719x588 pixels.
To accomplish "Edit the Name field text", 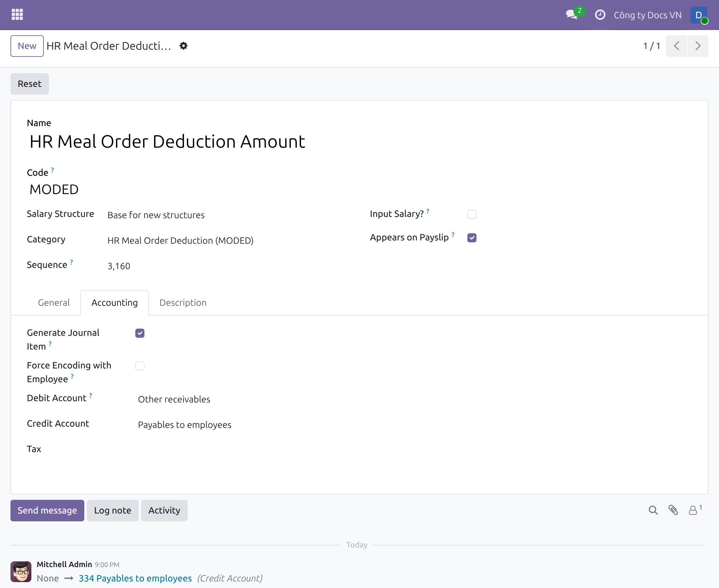I will [x=167, y=141].
